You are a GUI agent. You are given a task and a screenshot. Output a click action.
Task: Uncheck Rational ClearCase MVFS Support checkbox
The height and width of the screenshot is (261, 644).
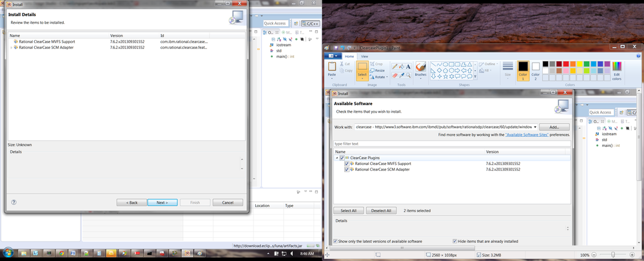347,163
